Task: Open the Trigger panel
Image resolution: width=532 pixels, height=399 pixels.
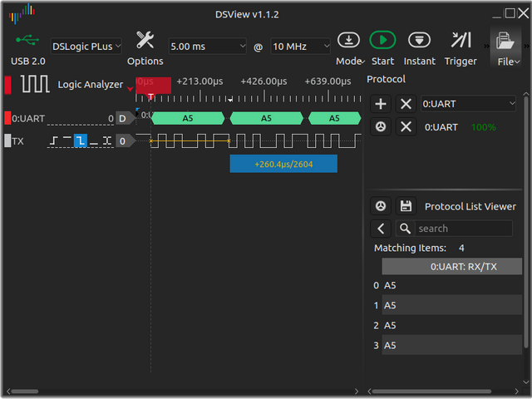Action: point(461,40)
